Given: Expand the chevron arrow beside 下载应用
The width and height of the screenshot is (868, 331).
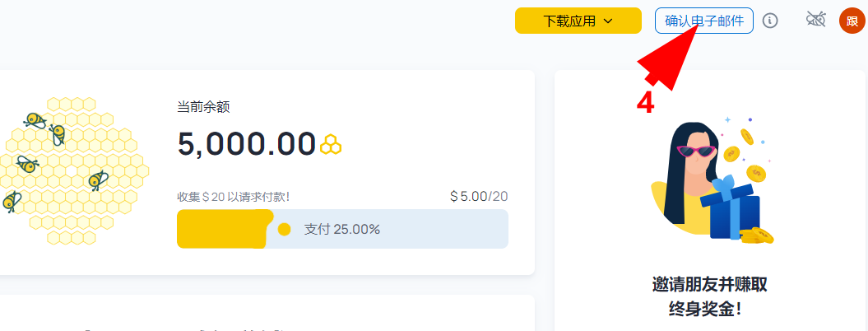Looking at the screenshot, I should pyautogui.click(x=607, y=21).
